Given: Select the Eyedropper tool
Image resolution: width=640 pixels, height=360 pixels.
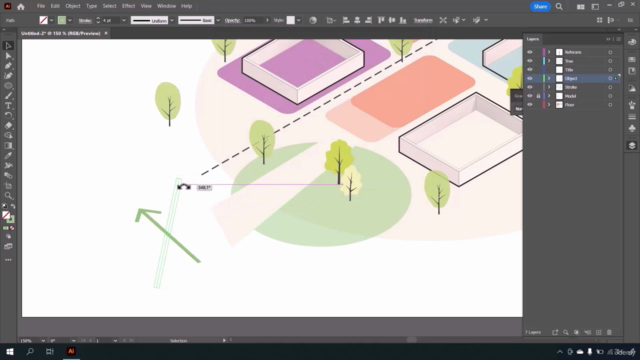Looking at the screenshot, I should [8, 156].
